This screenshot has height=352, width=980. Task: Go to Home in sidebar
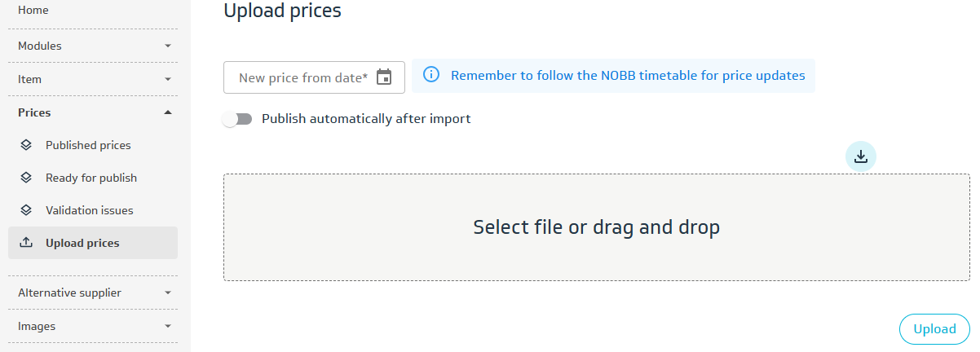tap(33, 10)
